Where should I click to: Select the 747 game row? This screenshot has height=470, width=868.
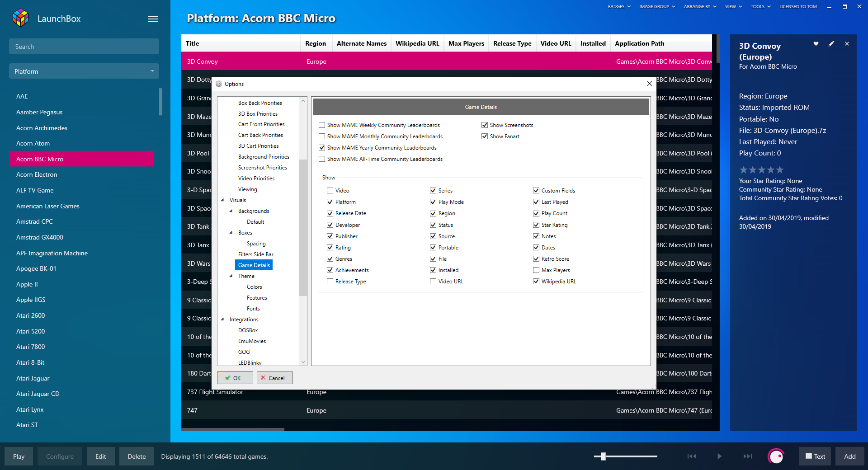(x=447, y=410)
